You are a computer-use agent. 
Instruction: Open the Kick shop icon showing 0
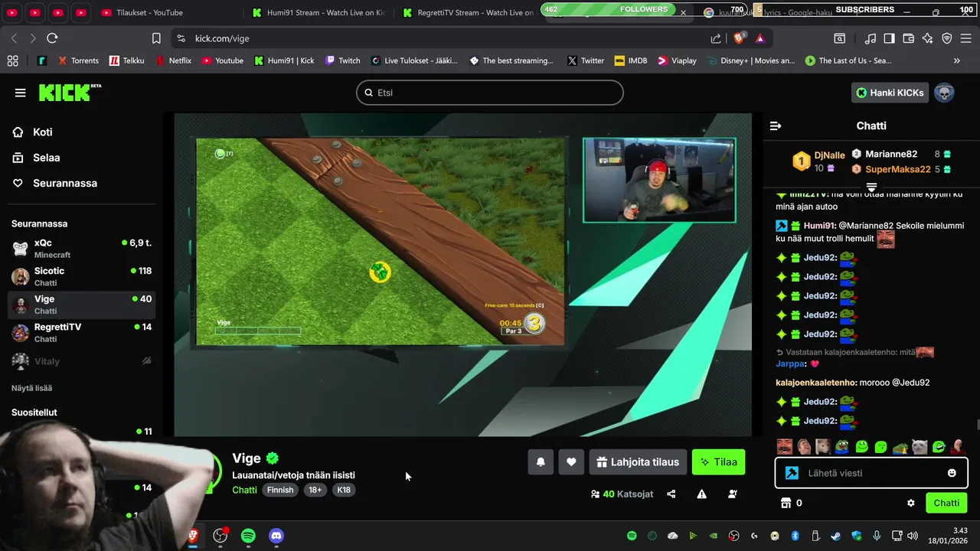tap(785, 503)
